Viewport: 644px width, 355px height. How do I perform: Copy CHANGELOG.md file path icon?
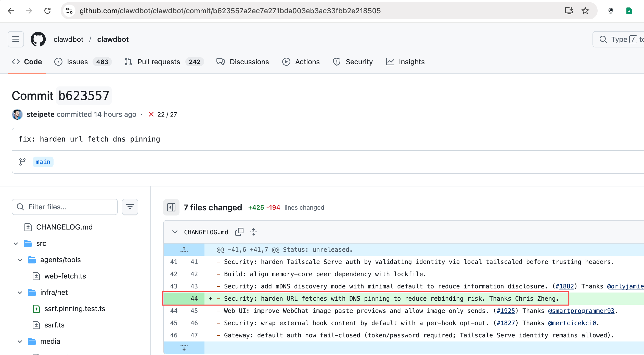coord(239,232)
